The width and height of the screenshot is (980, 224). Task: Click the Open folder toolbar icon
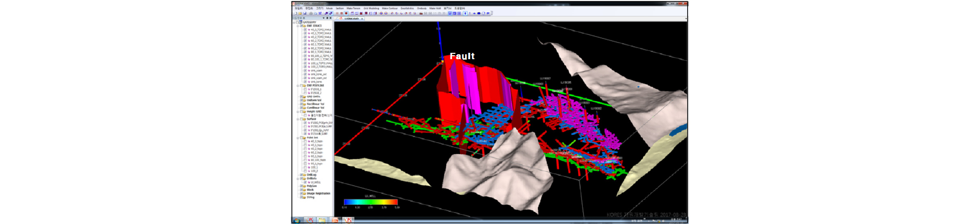click(x=300, y=13)
